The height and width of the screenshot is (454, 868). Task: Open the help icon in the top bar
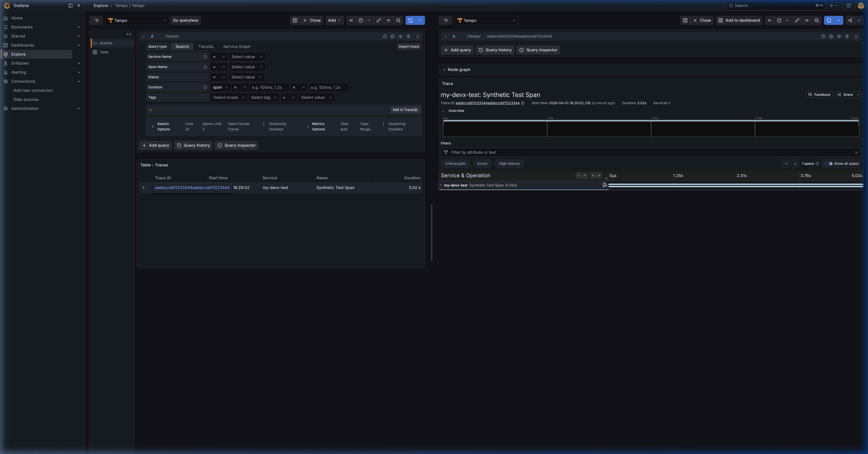(848, 5)
